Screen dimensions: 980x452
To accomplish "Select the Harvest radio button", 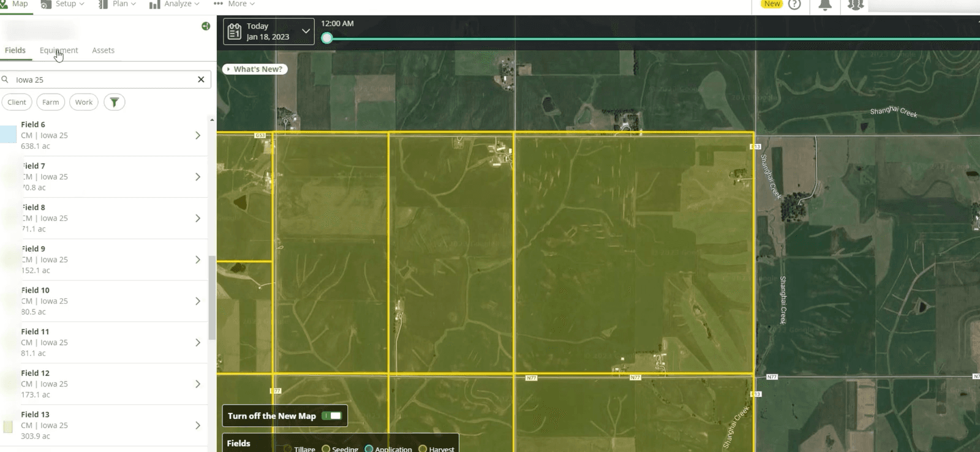I will click(x=423, y=449).
